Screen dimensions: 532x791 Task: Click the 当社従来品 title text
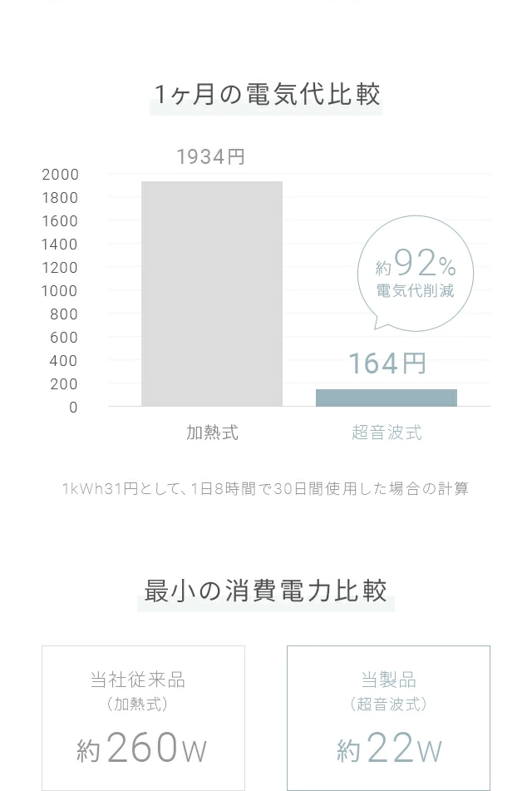pos(138,680)
